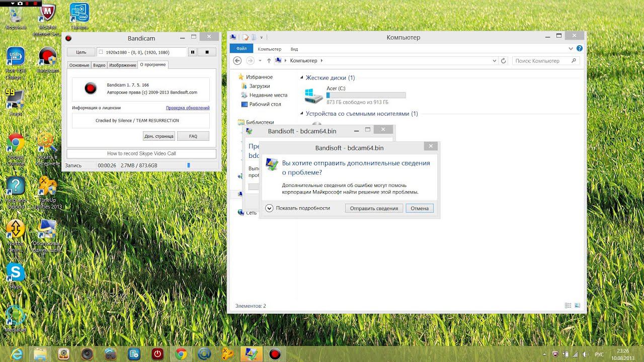Open Explorer help question mark
The image size is (644, 362).
click(x=580, y=49)
